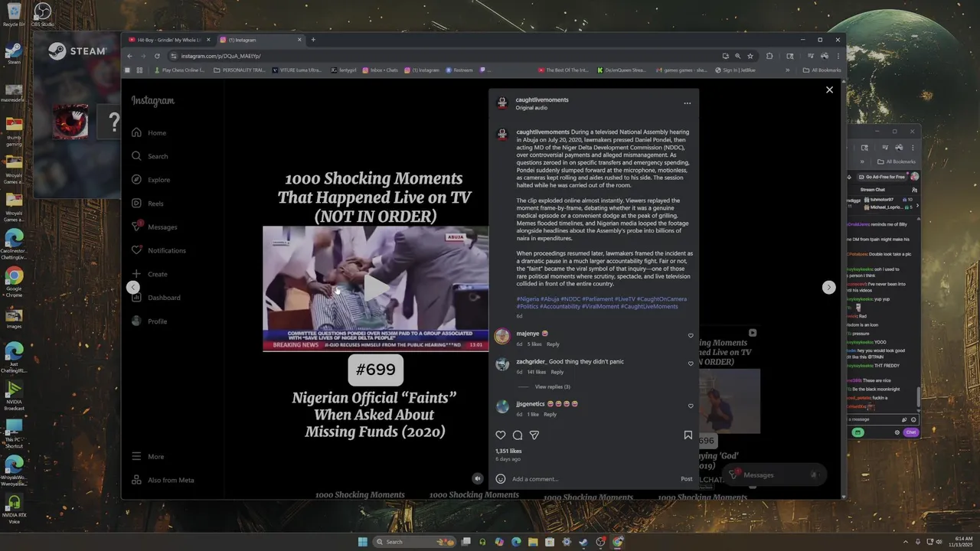Click Also from Meta
980x551 pixels.
click(x=162, y=480)
